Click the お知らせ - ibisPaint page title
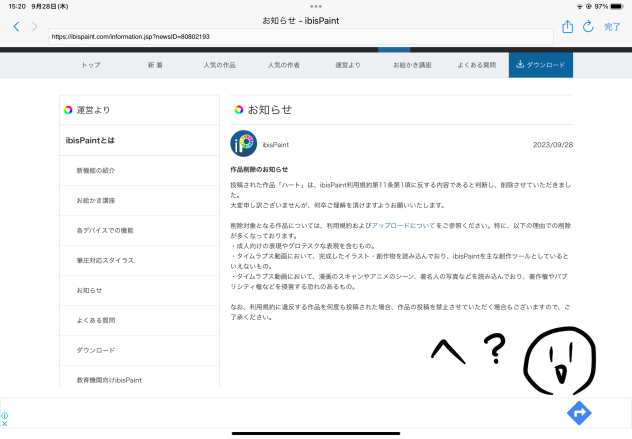The image size is (632, 439). [301, 21]
